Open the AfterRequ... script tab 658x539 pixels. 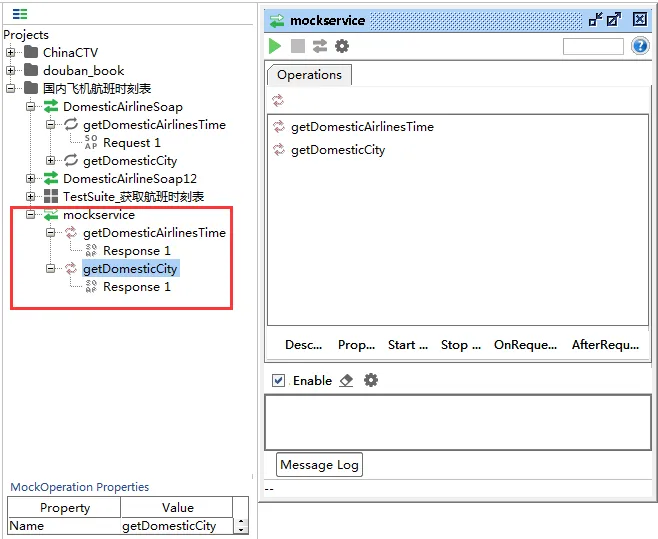(605, 345)
